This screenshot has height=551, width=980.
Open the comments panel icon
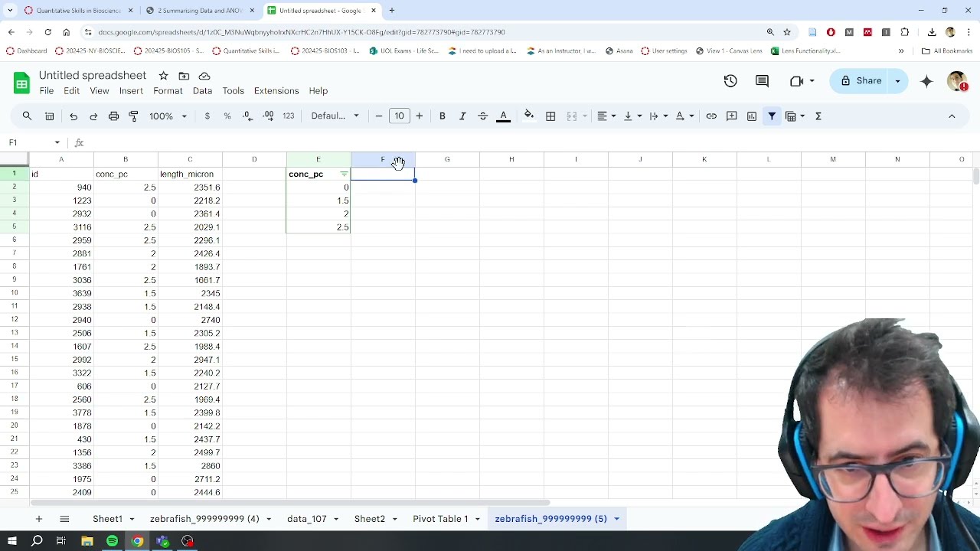[x=762, y=81]
